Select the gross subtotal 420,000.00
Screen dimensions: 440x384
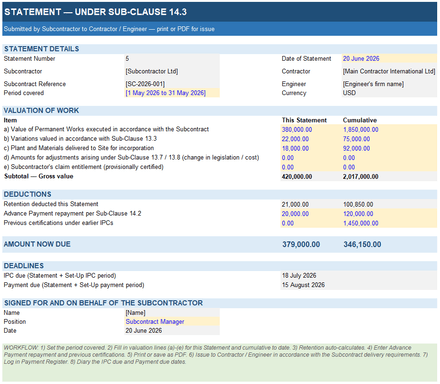pos(311,176)
